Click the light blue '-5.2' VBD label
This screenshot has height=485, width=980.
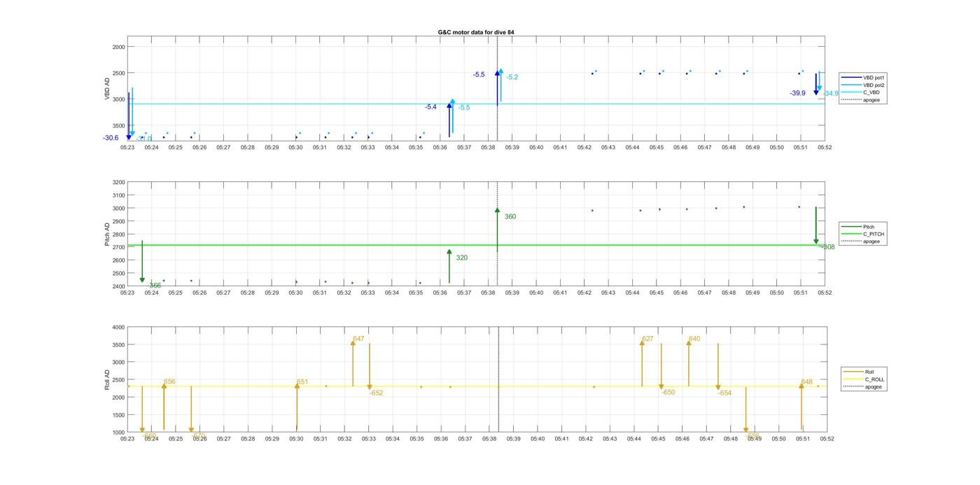pyautogui.click(x=512, y=77)
